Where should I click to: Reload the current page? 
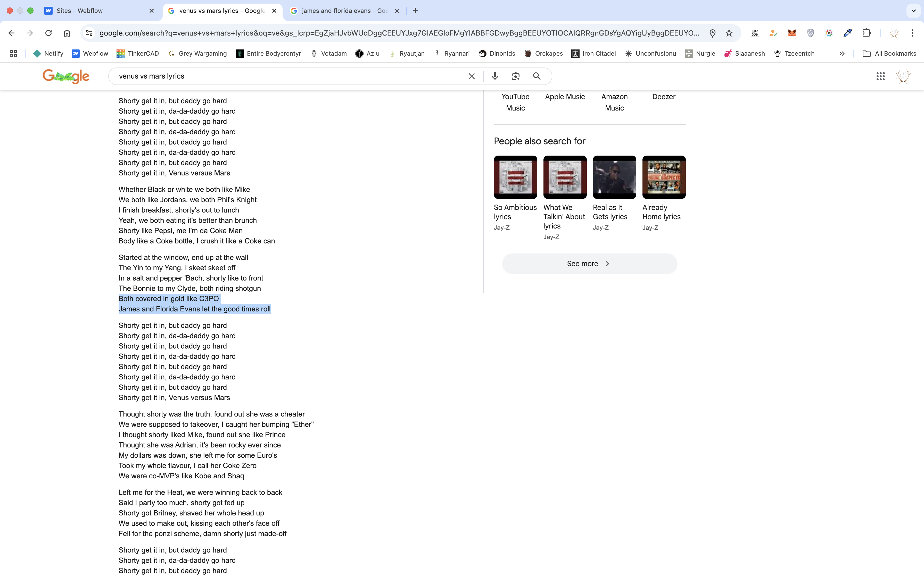pos(48,33)
